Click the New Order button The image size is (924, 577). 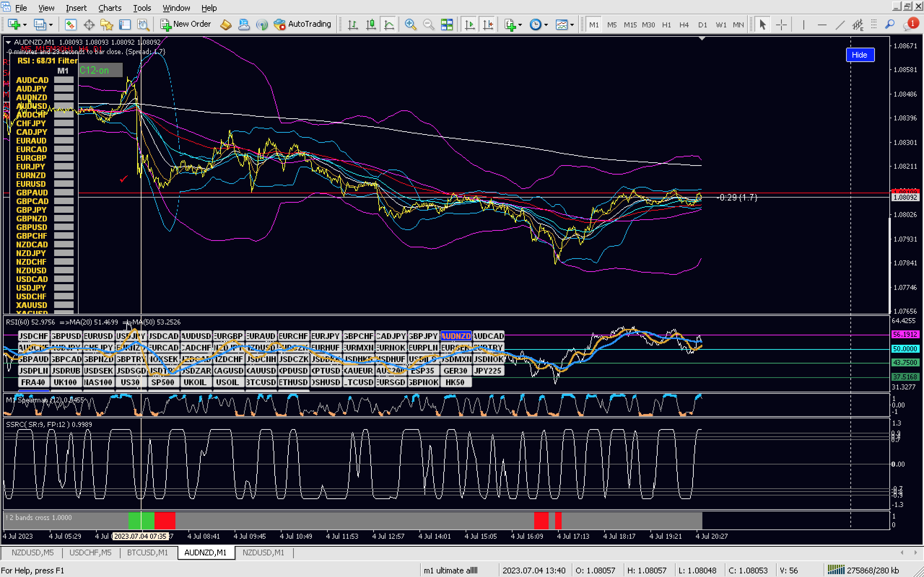[x=186, y=25]
